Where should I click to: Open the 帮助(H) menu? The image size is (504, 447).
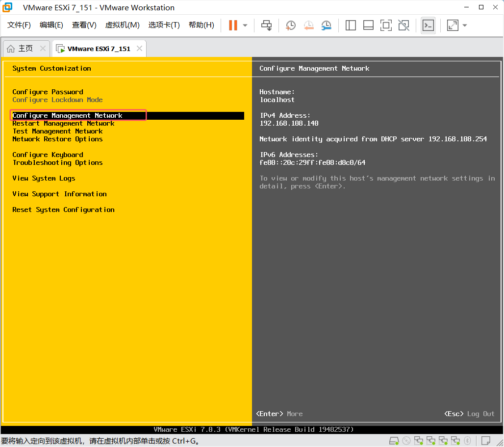202,25
